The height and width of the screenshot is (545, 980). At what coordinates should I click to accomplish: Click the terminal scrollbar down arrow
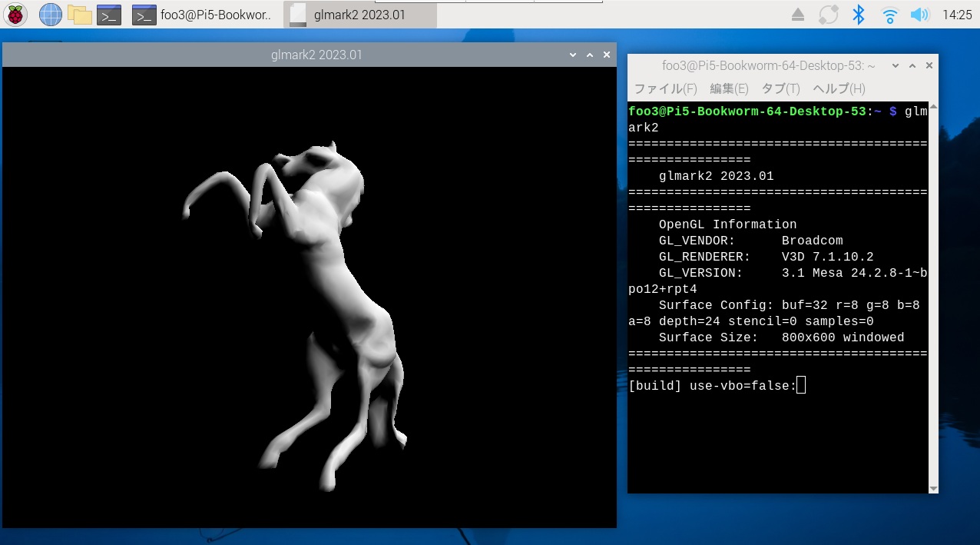click(x=933, y=488)
